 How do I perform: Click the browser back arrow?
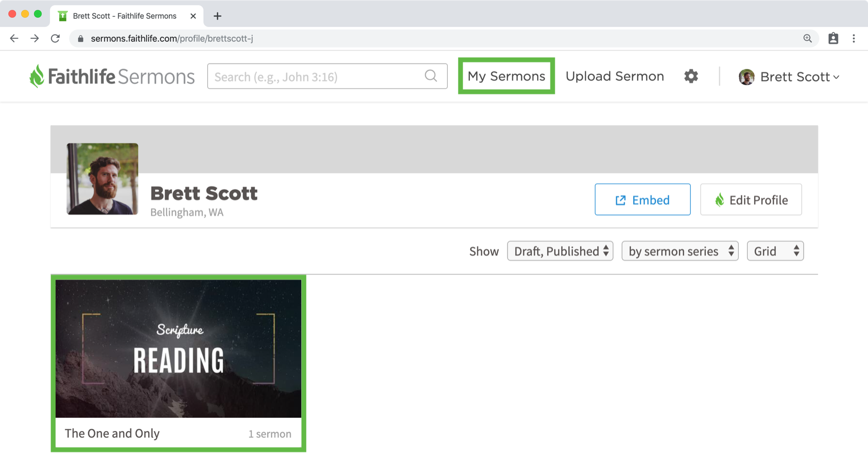pos(14,38)
